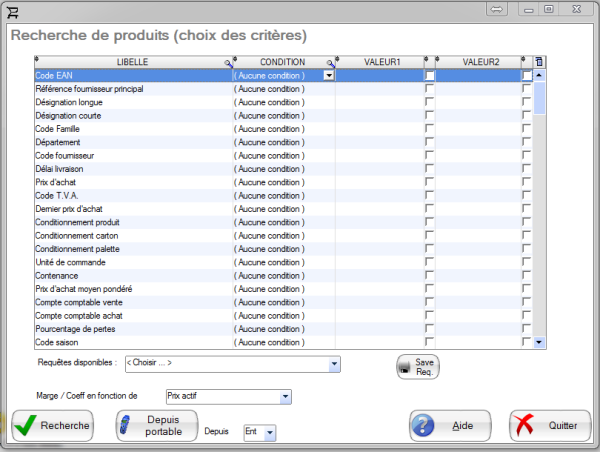This screenshot has height=452, width=600.
Task: Click the magnifier icon in CONDITION header
Action: 330,63
